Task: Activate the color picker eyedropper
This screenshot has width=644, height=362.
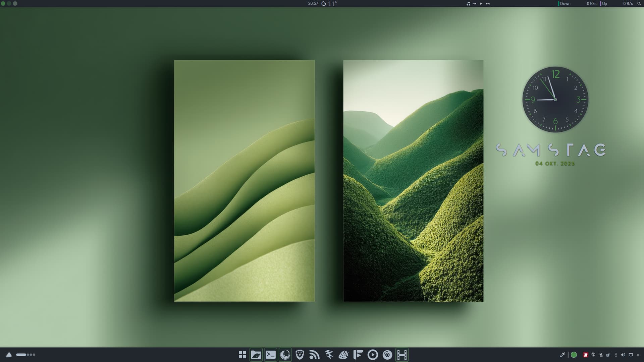Action: (x=562, y=355)
